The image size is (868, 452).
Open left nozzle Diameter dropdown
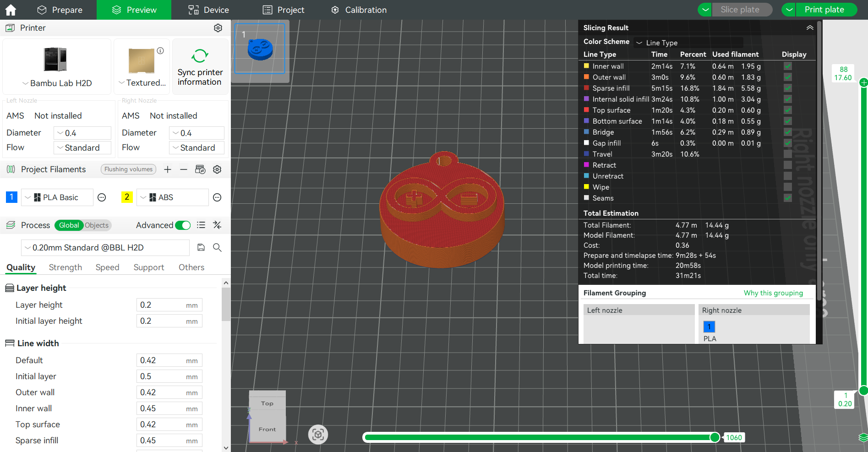coord(82,133)
